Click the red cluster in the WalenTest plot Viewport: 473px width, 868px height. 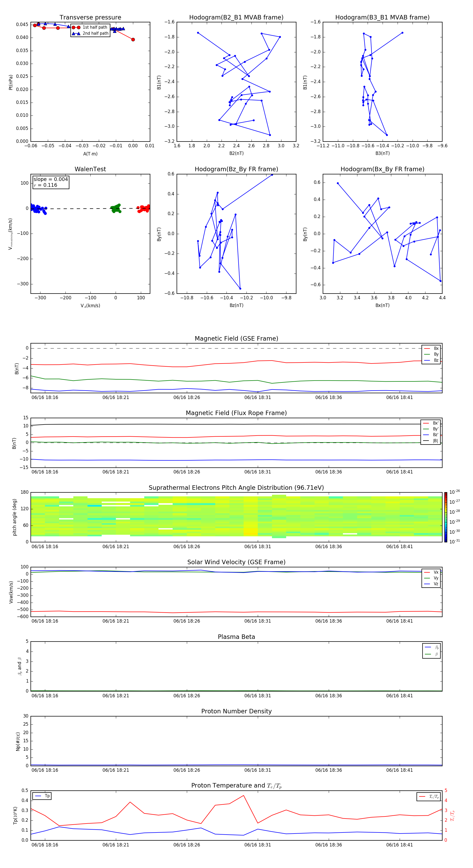[x=144, y=209]
